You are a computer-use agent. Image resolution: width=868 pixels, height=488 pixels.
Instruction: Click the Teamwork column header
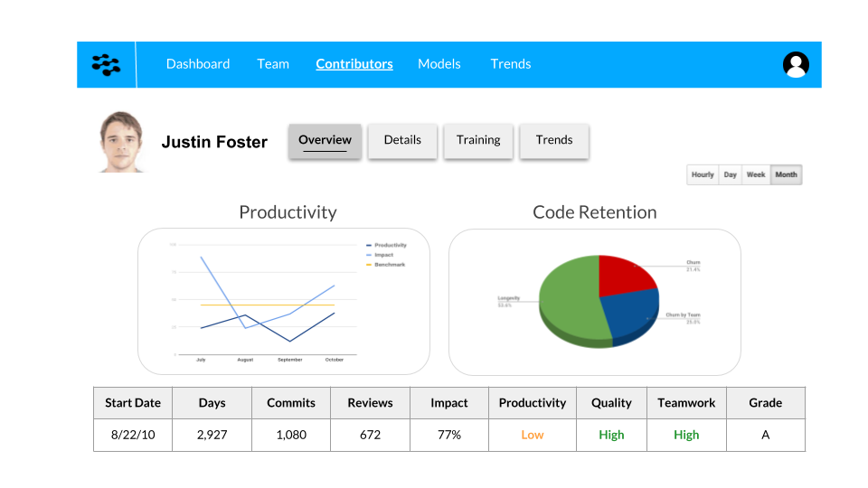click(x=686, y=403)
